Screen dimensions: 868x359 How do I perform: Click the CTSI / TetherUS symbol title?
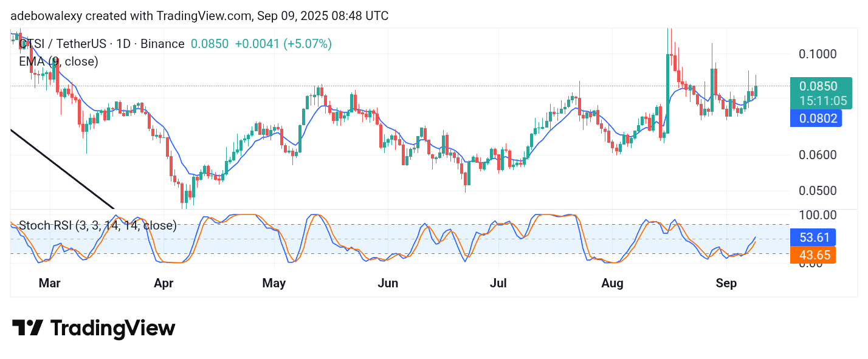tap(102, 44)
